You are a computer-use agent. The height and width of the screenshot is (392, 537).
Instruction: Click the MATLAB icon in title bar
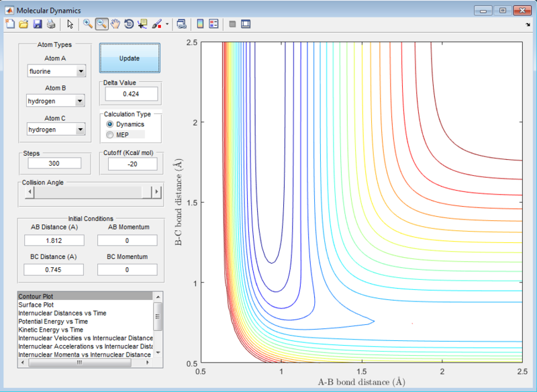[x=9, y=10]
